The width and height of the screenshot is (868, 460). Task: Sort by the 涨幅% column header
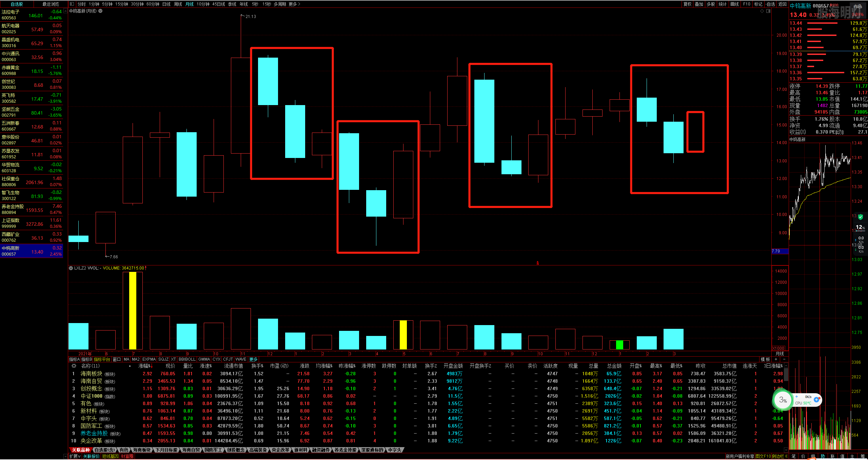coord(145,366)
